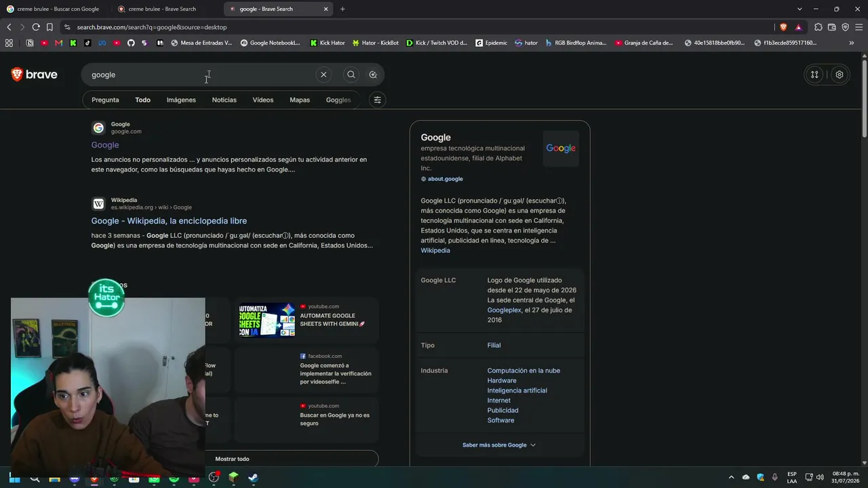Switch to 'creme brulee - Brave Search' tab
This screenshot has width=868, height=488.
(162, 9)
